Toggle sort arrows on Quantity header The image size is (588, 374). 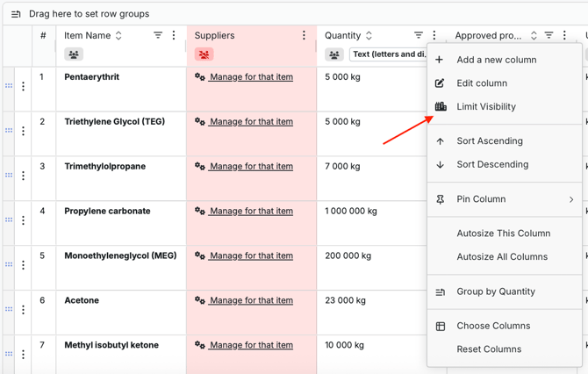coord(369,35)
